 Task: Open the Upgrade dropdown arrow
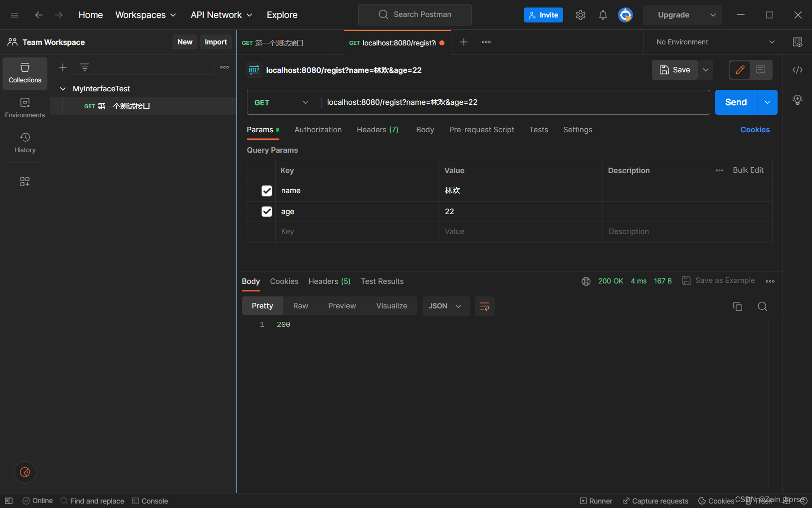pos(713,15)
